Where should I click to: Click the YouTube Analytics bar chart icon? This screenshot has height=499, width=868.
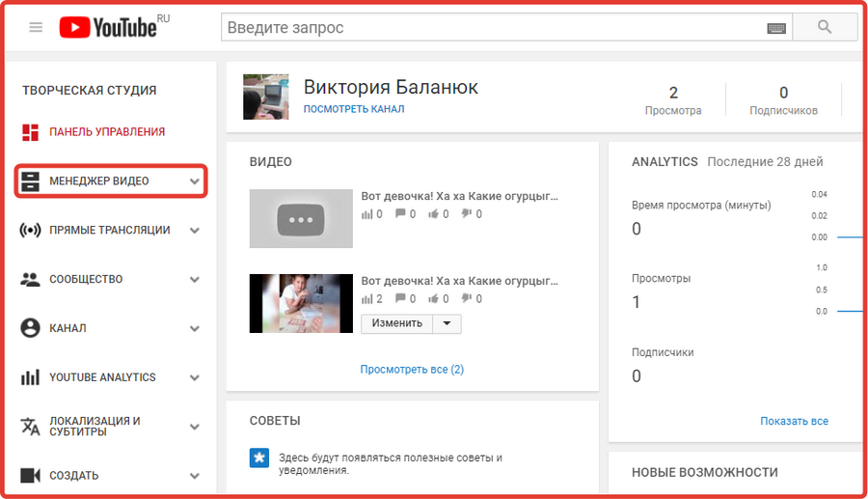pyautogui.click(x=30, y=377)
